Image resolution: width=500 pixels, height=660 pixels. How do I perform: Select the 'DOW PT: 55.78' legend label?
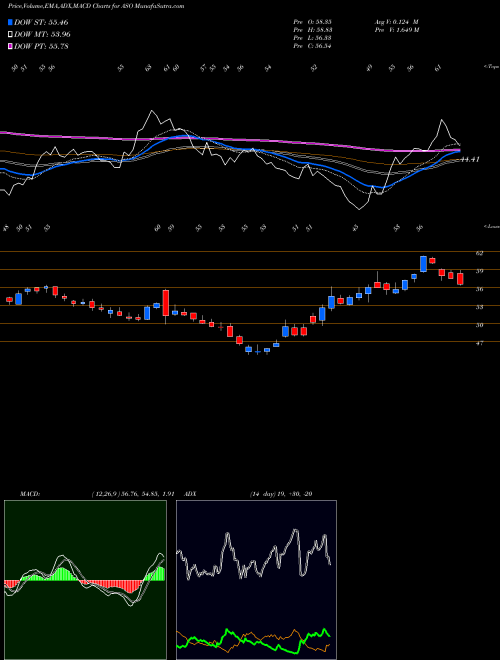tap(41, 46)
